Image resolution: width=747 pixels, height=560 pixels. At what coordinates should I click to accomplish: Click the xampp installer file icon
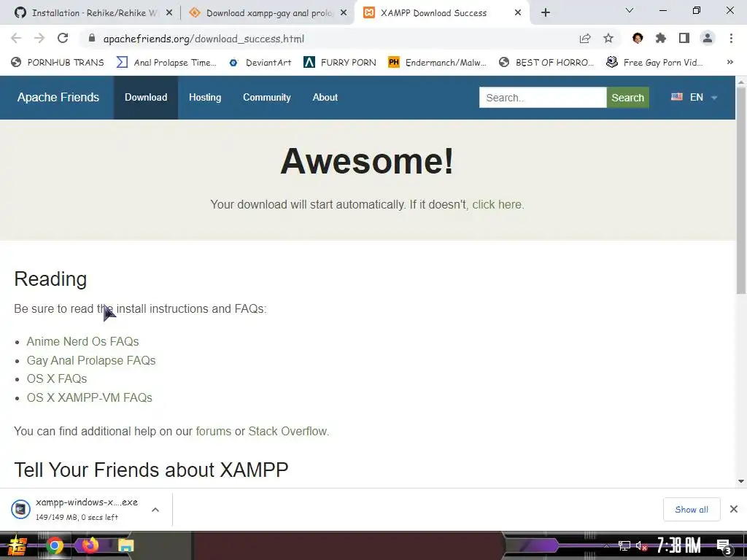pyautogui.click(x=20, y=510)
